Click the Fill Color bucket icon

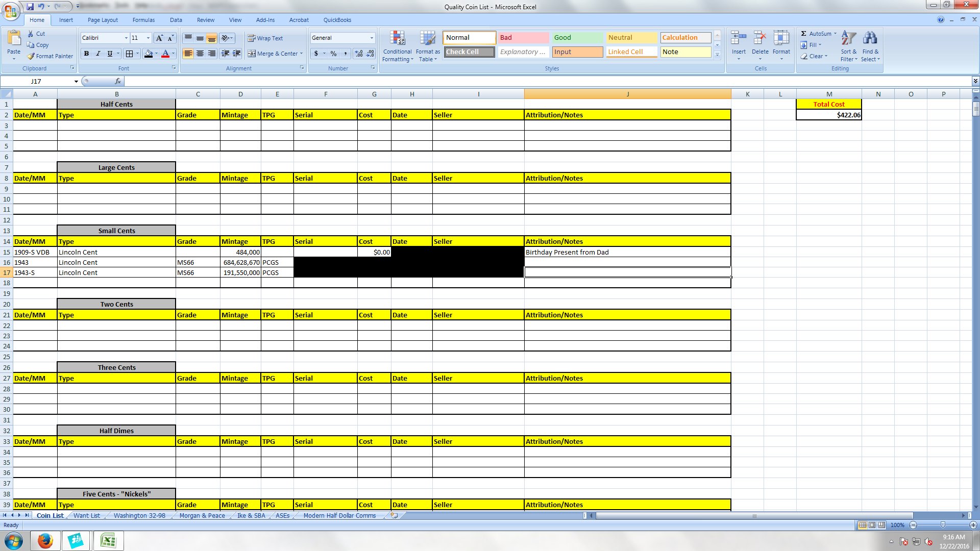pos(149,54)
